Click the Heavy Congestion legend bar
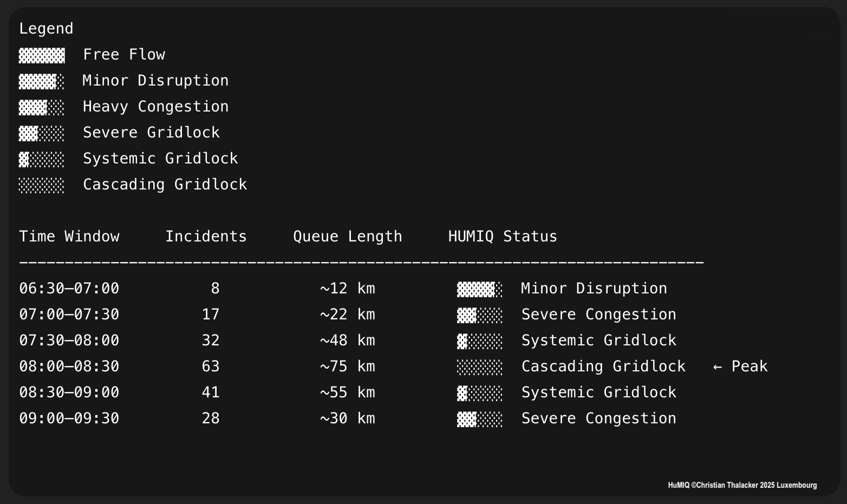The width and height of the screenshot is (847, 504). tap(42, 107)
